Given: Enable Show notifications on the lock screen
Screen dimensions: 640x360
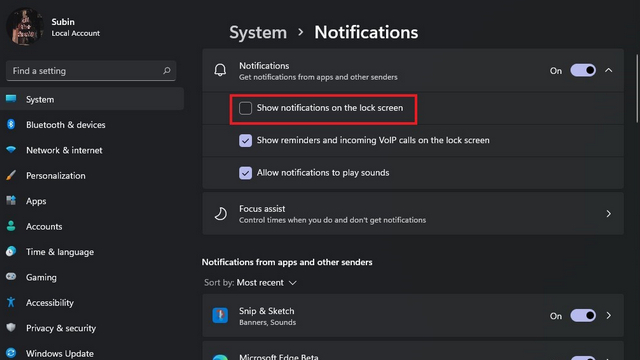Looking at the screenshot, I should (245, 108).
